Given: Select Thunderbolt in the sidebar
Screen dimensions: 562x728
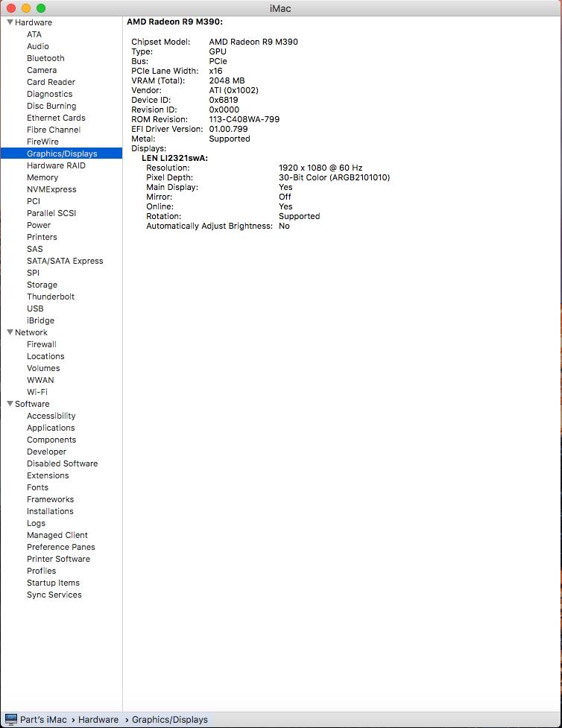Looking at the screenshot, I should 51,297.
